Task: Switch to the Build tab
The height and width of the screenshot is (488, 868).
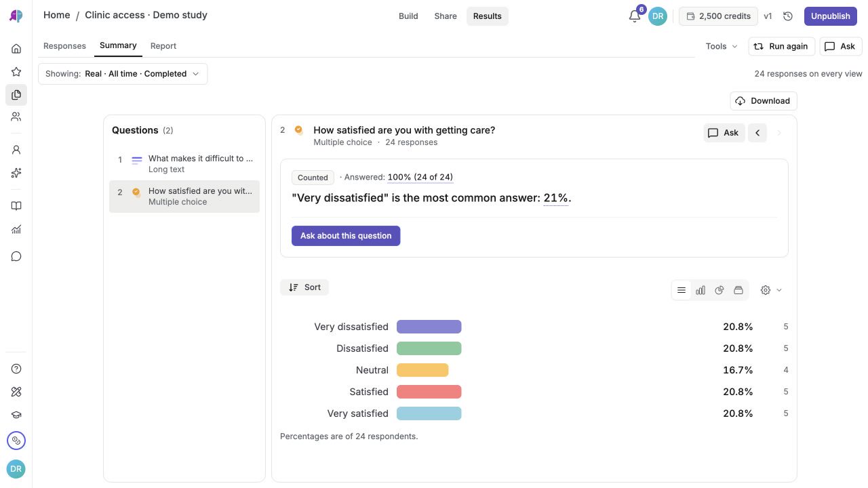Action: click(x=408, y=16)
